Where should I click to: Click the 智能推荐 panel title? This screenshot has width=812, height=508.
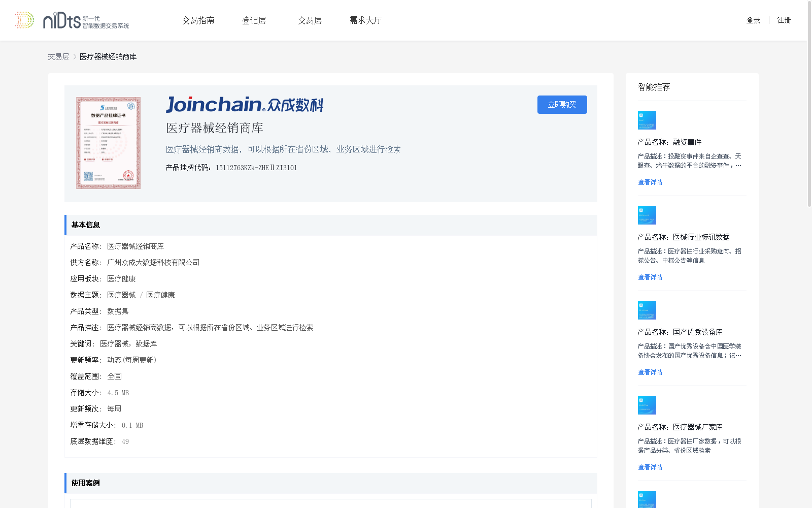coord(654,87)
